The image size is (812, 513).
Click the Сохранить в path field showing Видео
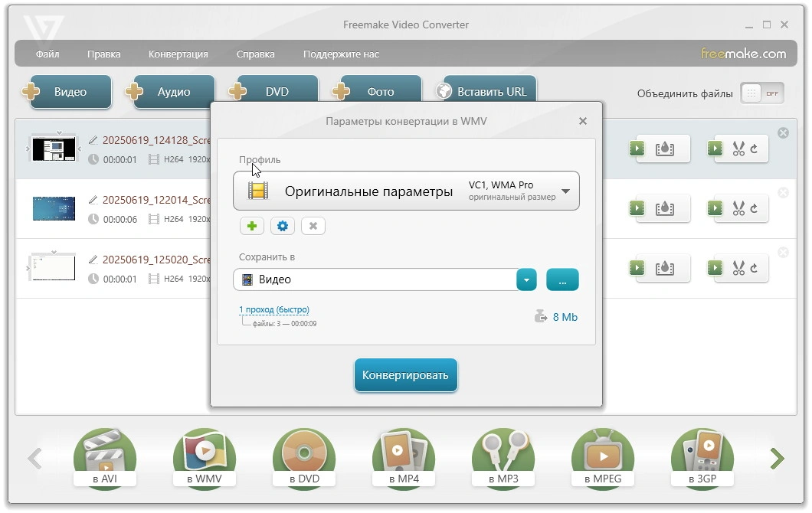point(375,279)
